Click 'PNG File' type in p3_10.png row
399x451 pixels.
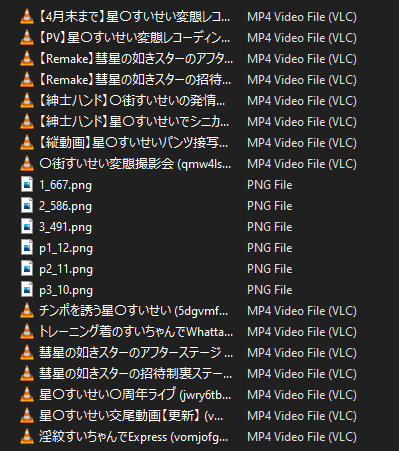pos(270,290)
